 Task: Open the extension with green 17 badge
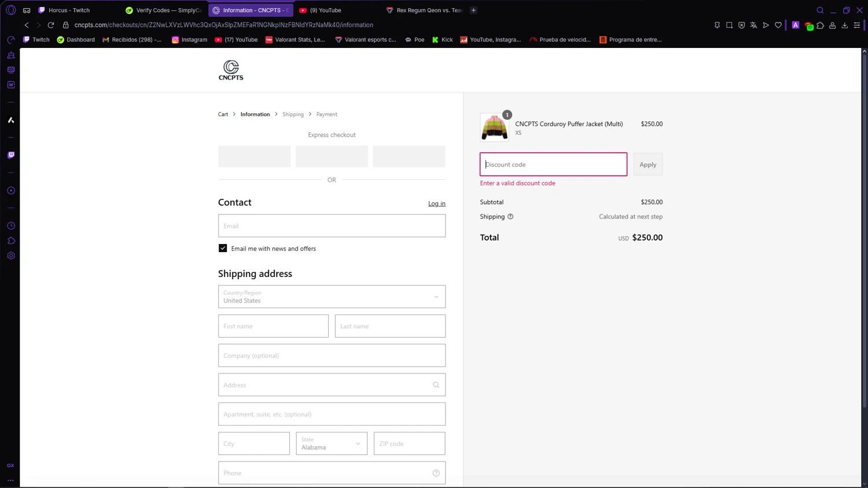click(808, 25)
